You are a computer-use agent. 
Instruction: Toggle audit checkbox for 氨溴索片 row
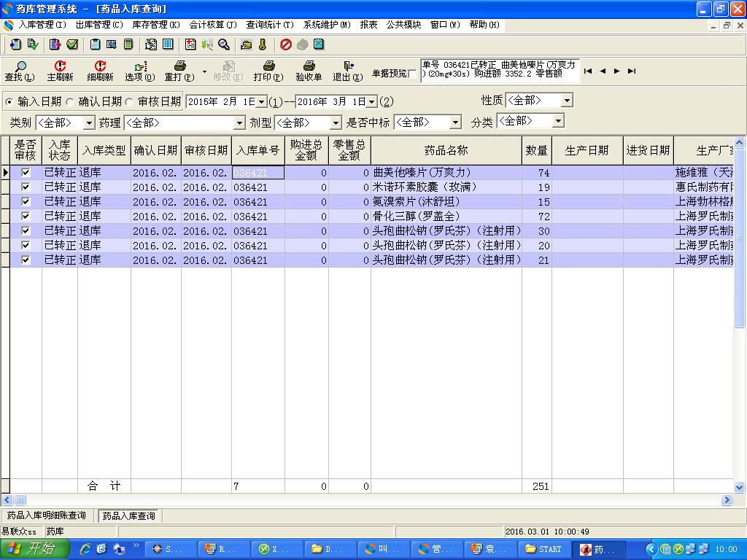point(26,201)
